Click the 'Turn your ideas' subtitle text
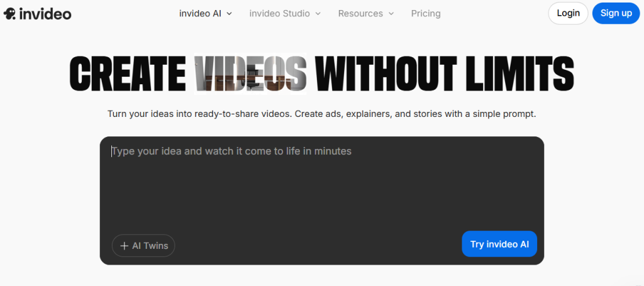The image size is (644, 286). (x=321, y=114)
